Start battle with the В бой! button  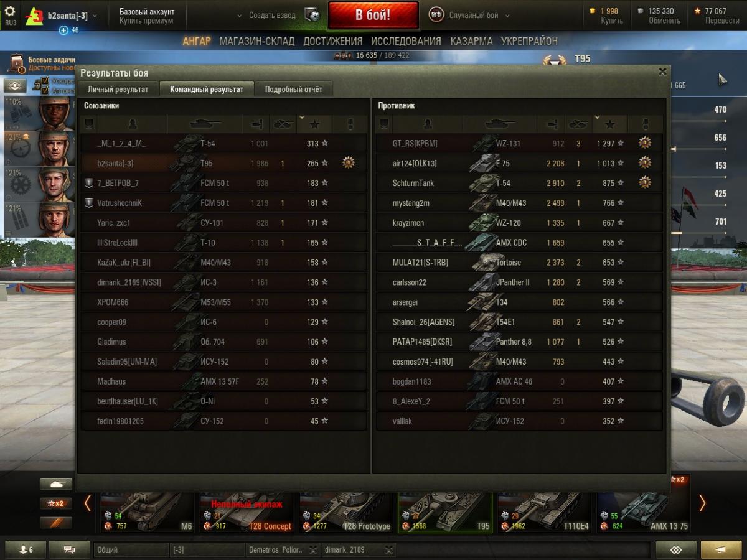tap(373, 15)
